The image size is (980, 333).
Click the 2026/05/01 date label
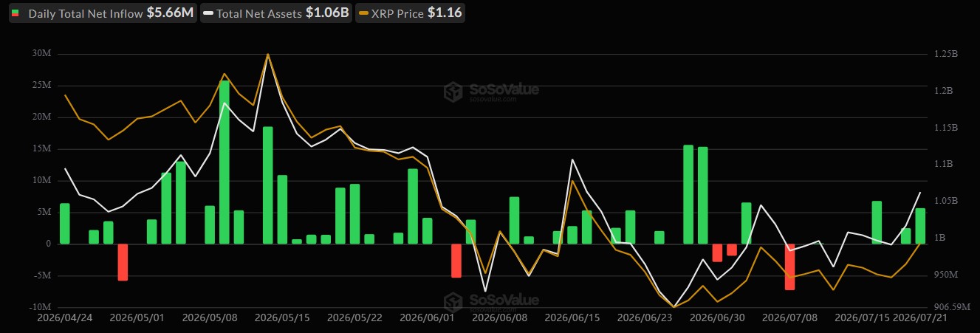[136, 318]
